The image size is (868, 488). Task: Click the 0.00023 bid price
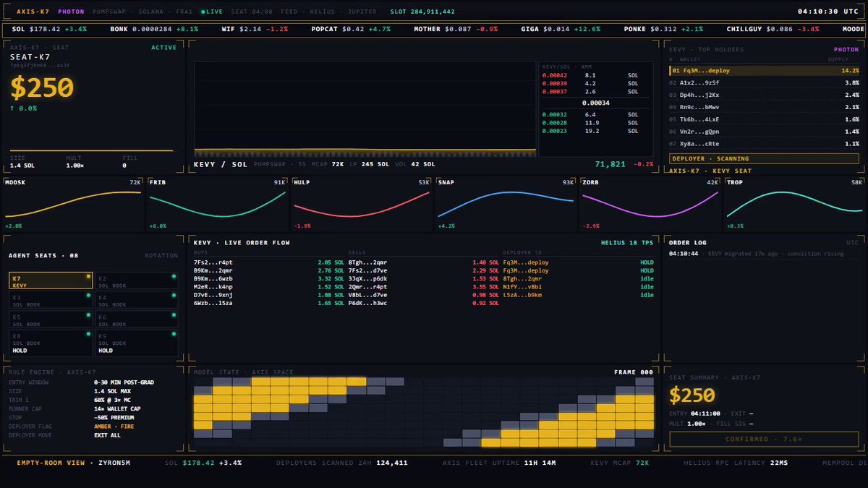point(555,131)
